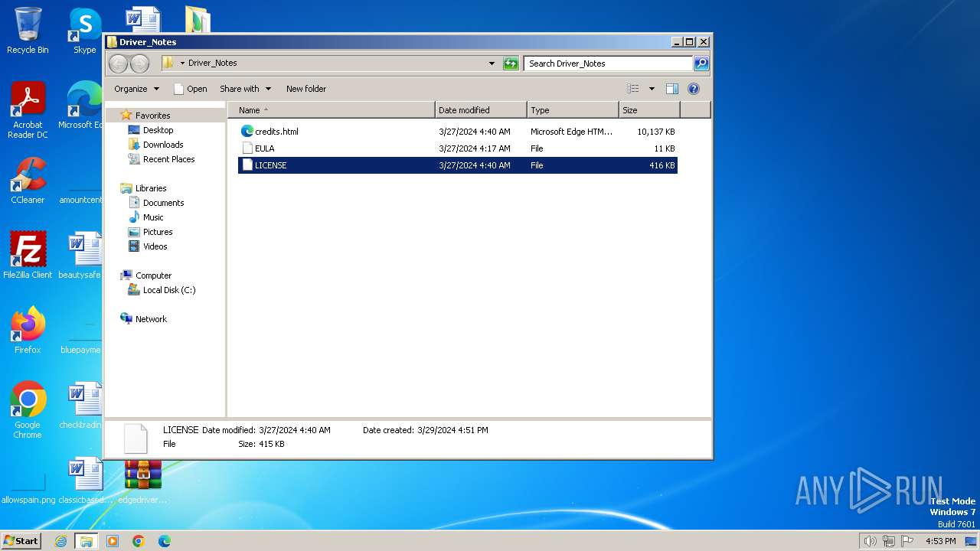Select the EULA file icon
Screen dimensions: 980x551
click(x=247, y=148)
